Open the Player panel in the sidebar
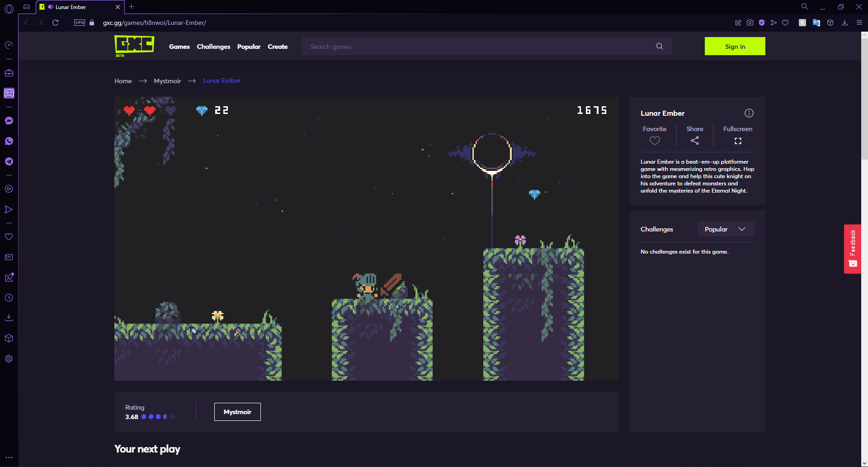Screen dimensions: 868x467 pyautogui.click(x=9, y=189)
